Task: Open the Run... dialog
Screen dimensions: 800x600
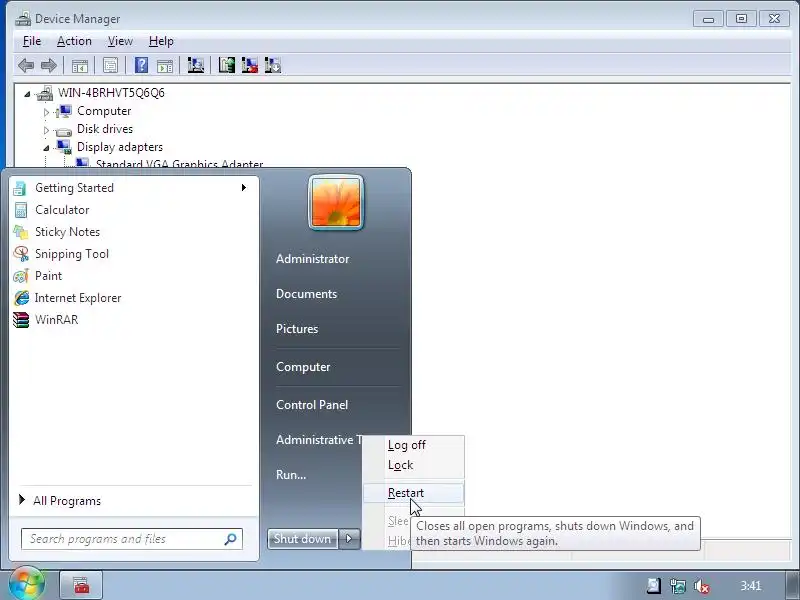Action: coord(291,474)
